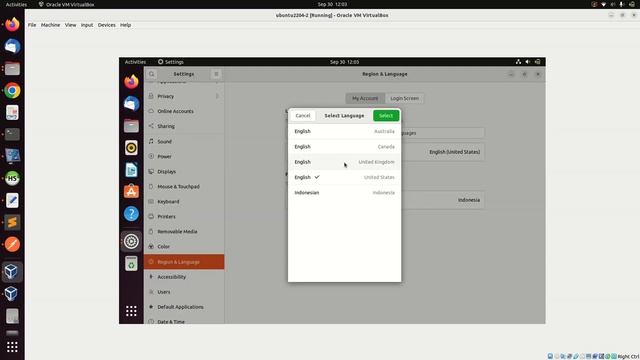This screenshot has height=360, width=640.
Task: Open Firefox in the guest VM dock
Action: 131,82
